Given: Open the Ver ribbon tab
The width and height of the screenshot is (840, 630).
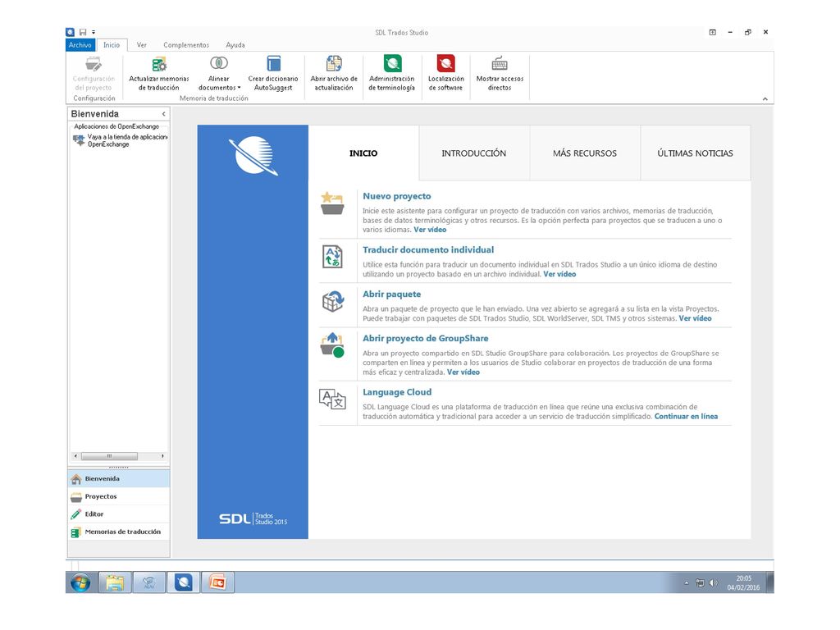Looking at the screenshot, I should (x=141, y=45).
